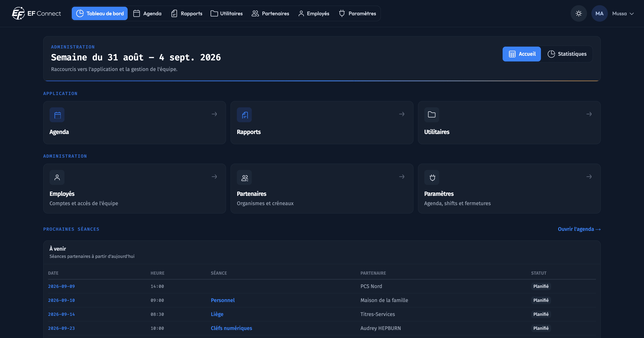Viewport: 644px width, 338px height.
Task: Click the HEURE column header
Action: pyautogui.click(x=157, y=273)
